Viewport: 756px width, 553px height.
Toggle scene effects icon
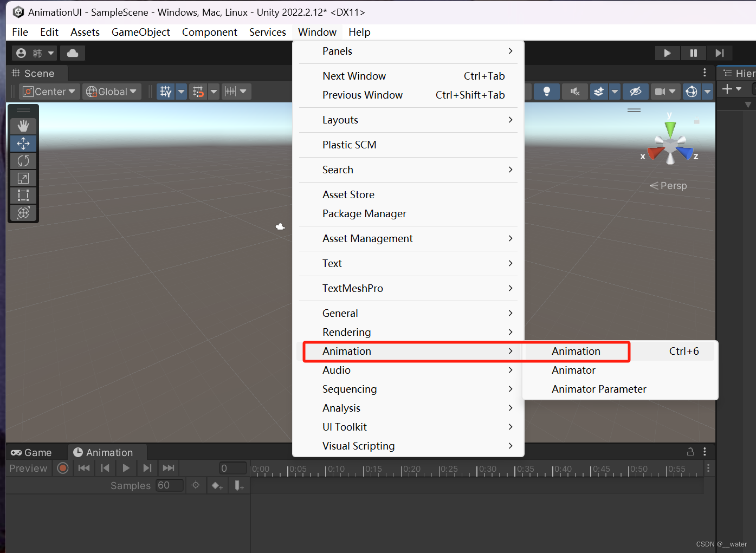(x=599, y=92)
